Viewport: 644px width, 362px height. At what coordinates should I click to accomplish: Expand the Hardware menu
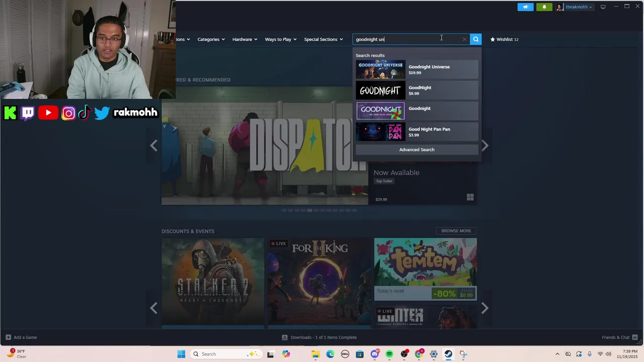pos(245,39)
